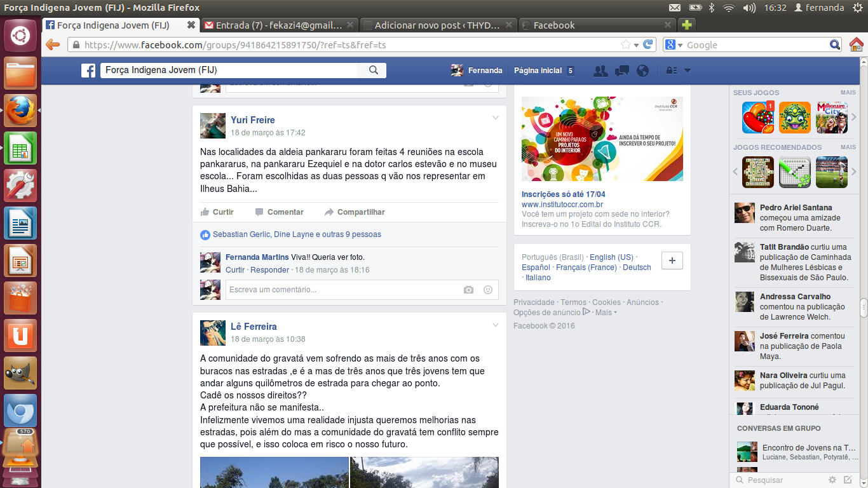This screenshot has width=868, height=488.
Task: Open new message compose icon in chat
Action: tap(847, 480)
